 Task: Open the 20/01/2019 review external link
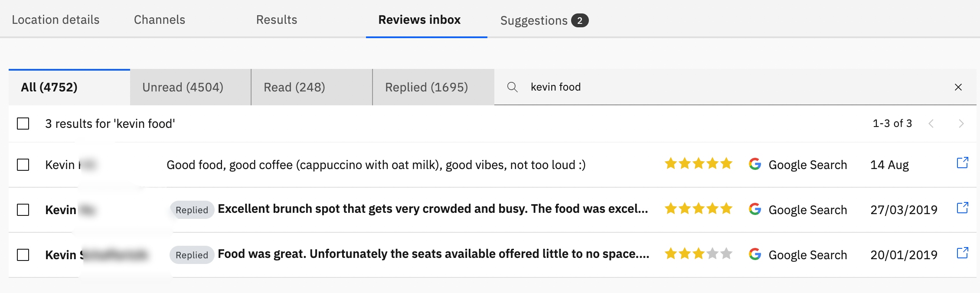coord(962,253)
